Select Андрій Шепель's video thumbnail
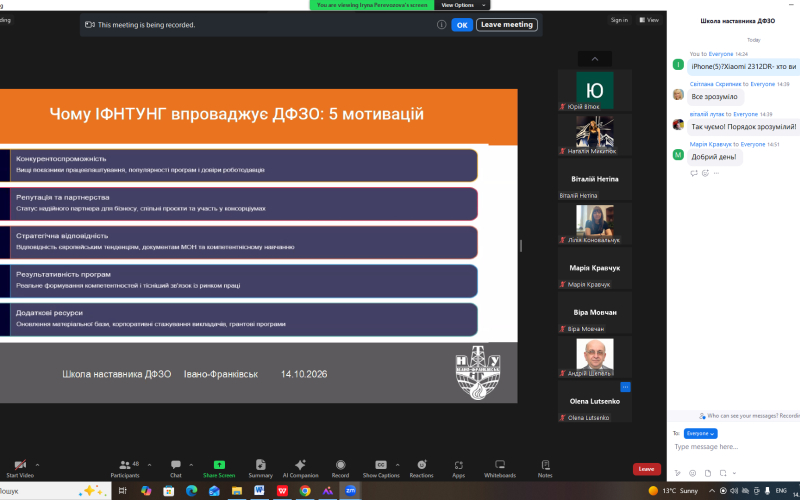Screen dimensions: 800x500 tap(594, 357)
